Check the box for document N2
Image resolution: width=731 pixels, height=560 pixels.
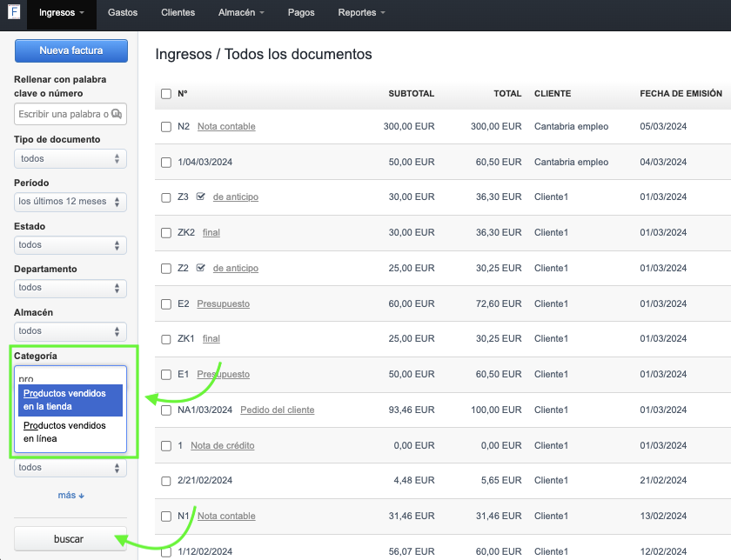(x=166, y=126)
